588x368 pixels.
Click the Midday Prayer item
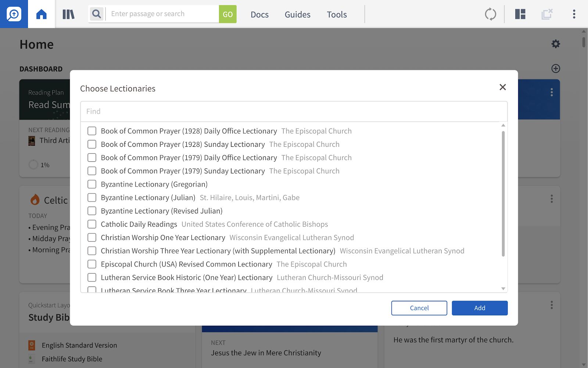tap(51, 238)
